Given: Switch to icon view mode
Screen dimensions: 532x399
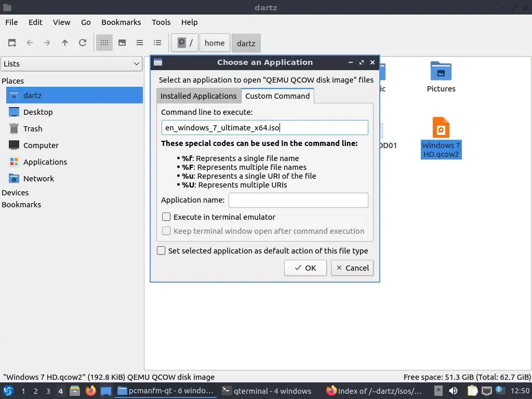Looking at the screenshot, I should (x=104, y=43).
